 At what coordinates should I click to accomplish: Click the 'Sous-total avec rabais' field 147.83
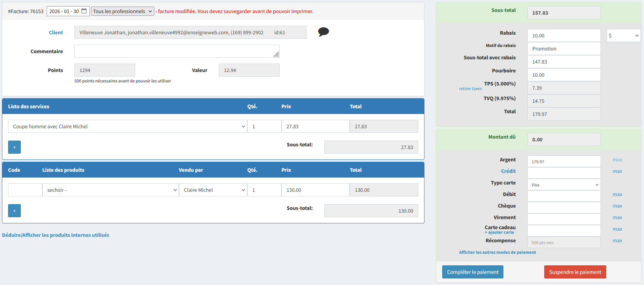click(x=564, y=62)
